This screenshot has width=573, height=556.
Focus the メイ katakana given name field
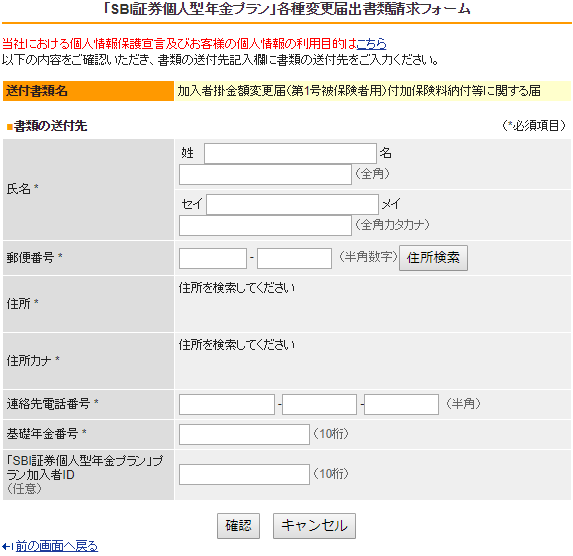[265, 226]
